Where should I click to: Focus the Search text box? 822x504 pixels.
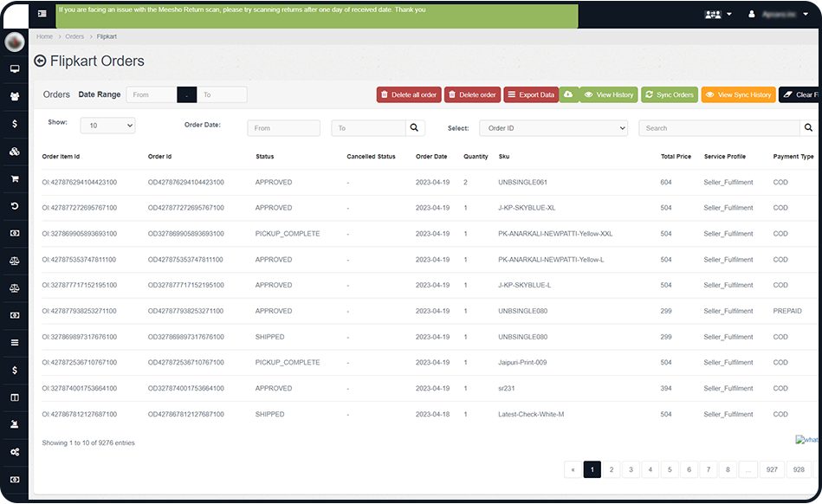719,128
